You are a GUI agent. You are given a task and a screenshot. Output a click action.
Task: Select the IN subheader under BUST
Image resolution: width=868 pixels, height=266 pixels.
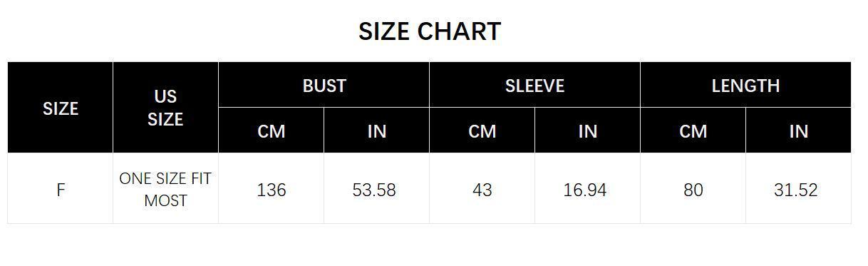coord(376,131)
